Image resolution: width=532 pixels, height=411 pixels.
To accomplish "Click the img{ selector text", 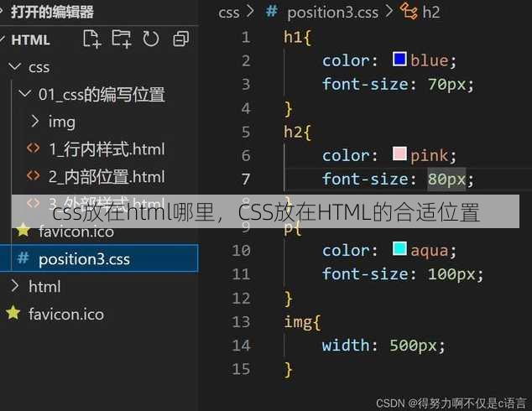I will pyautogui.click(x=302, y=322).
